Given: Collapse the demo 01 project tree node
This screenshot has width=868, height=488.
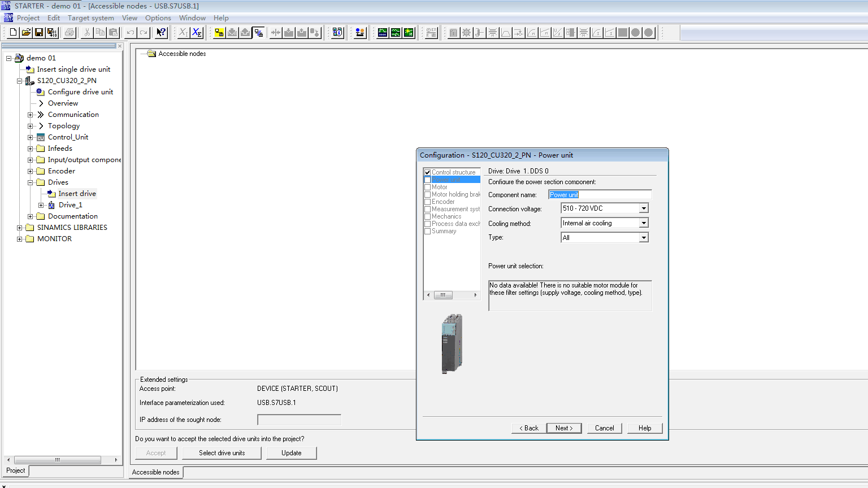Looking at the screenshot, I should (9, 58).
